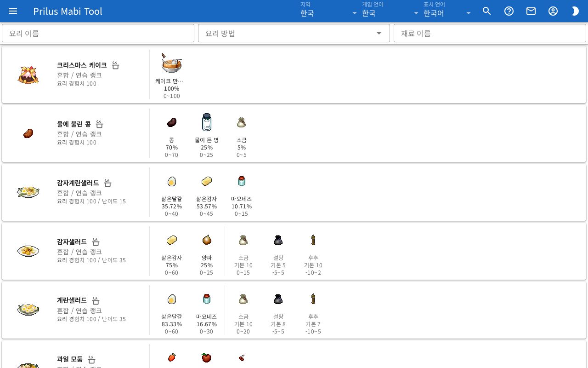Toggle dark mode moon icon
The height and width of the screenshot is (368, 588).
575,11
